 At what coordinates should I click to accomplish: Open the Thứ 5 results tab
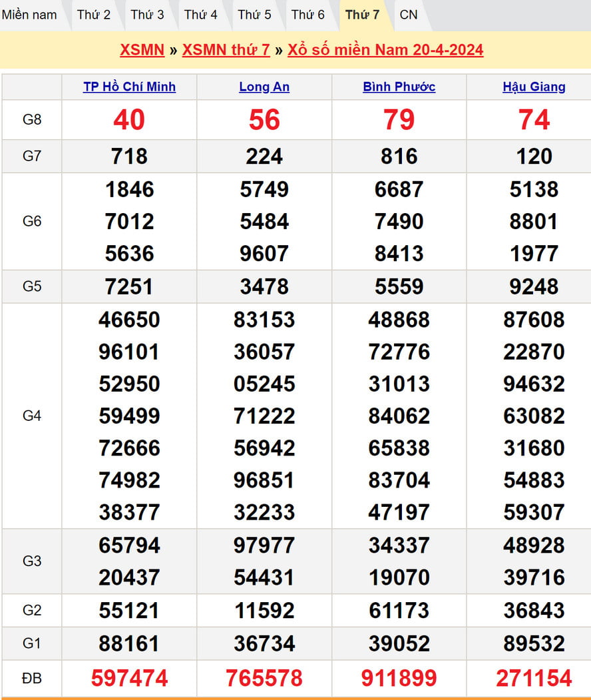(x=254, y=15)
